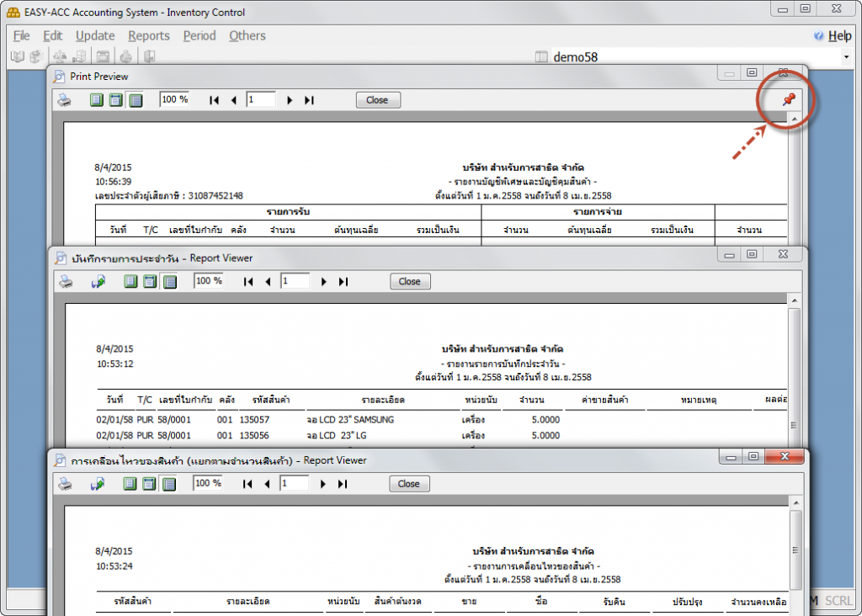
Task: Open the demo58 company dropdown
Action: (x=845, y=57)
